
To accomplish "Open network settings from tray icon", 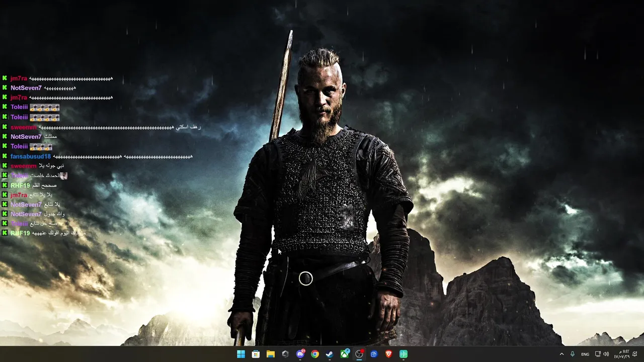I will click(598, 354).
